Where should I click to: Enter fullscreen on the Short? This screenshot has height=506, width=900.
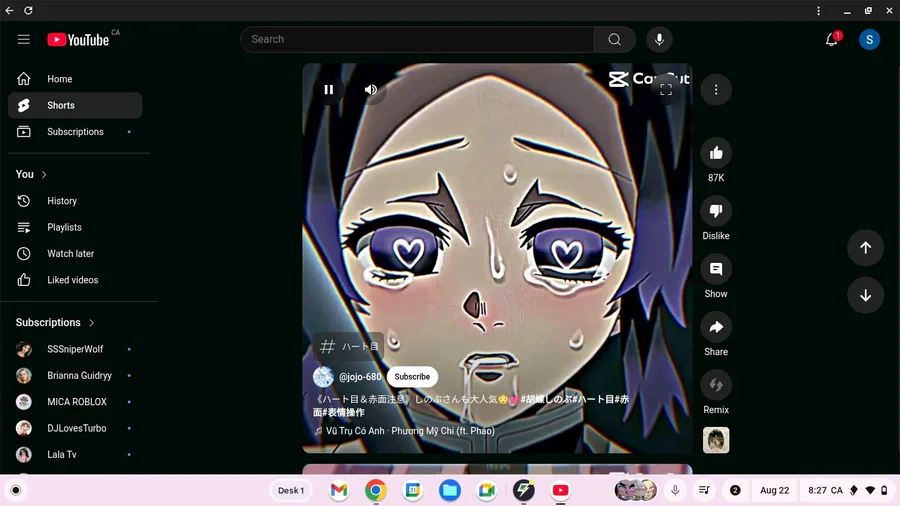coord(666,89)
